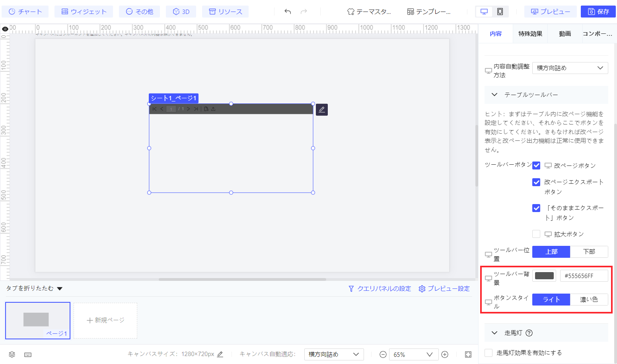Uncheck 改ページボタン checkbox
Image resolution: width=617 pixels, height=364 pixels.
tap(536, 165)
